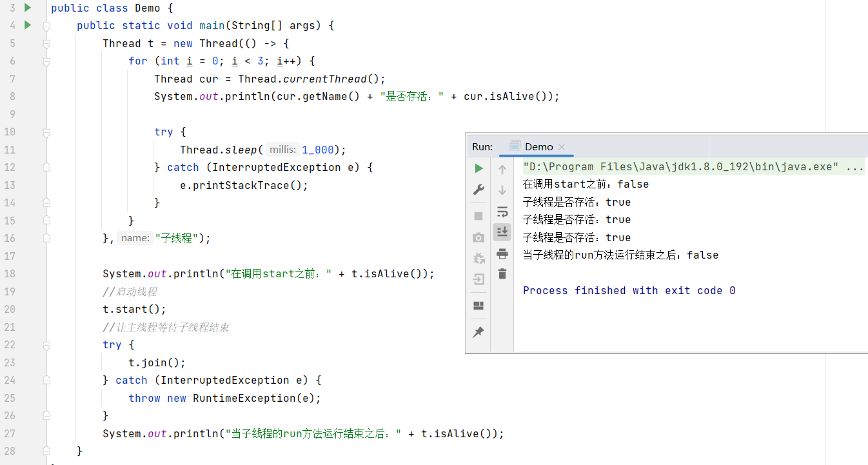Collapse fold marker at line 16
The height and width of the screenshot is (465, 868).
click(x=46, y=239)
